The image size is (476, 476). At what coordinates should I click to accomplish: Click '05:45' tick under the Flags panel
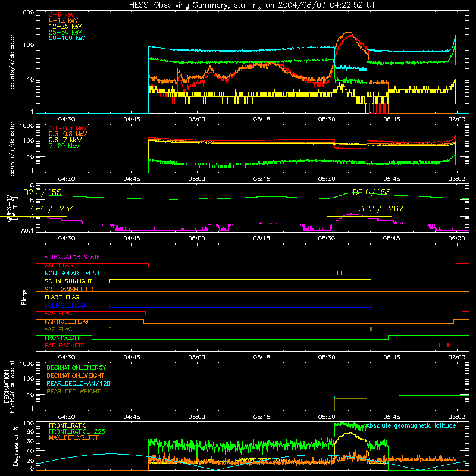coord(392,358)
